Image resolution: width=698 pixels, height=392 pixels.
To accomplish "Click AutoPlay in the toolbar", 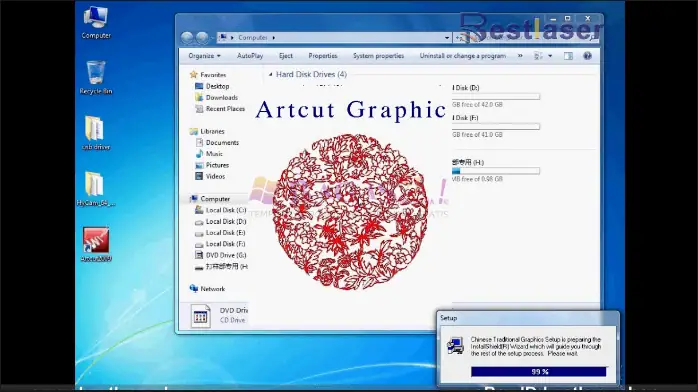I will point(250,56).
